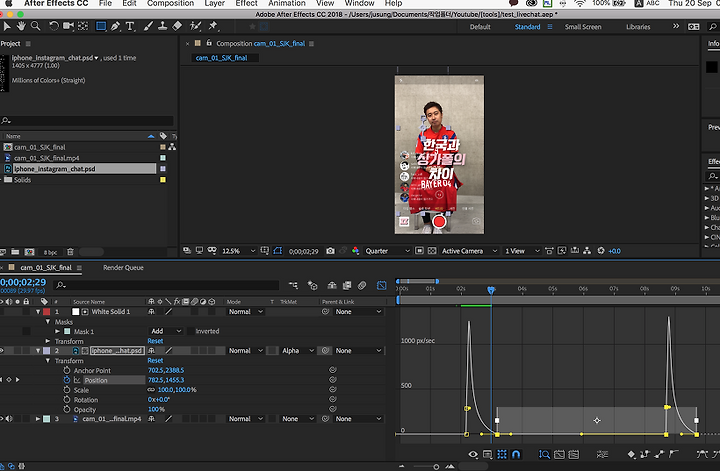Select the Pen tool
720x471 pixels.
pyautogui.click(x=115, y=26)
